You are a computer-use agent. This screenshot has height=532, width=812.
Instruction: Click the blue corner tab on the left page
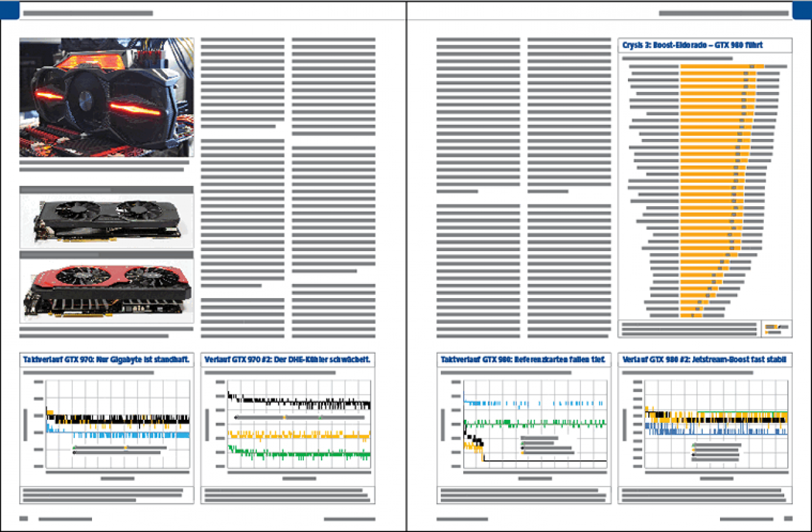10,9
